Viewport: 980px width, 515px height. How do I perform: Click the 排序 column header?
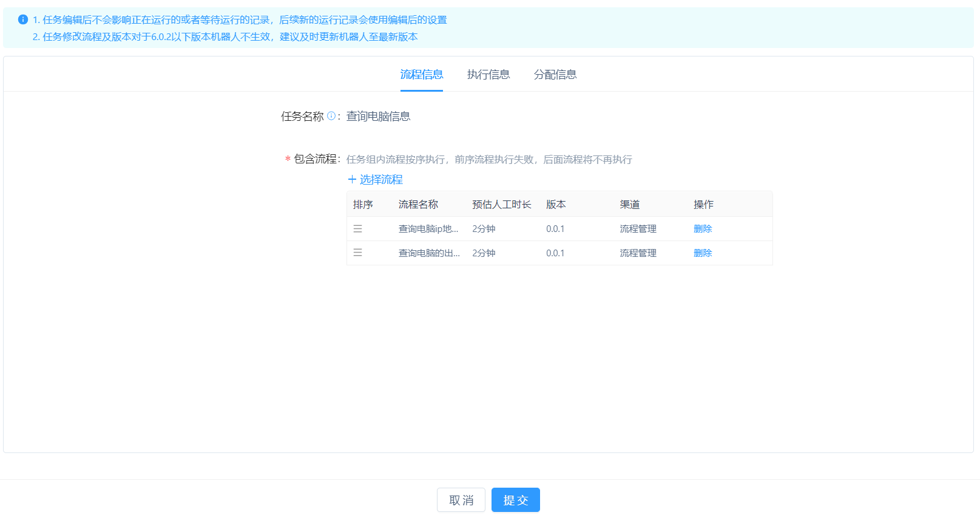point(363,205)
